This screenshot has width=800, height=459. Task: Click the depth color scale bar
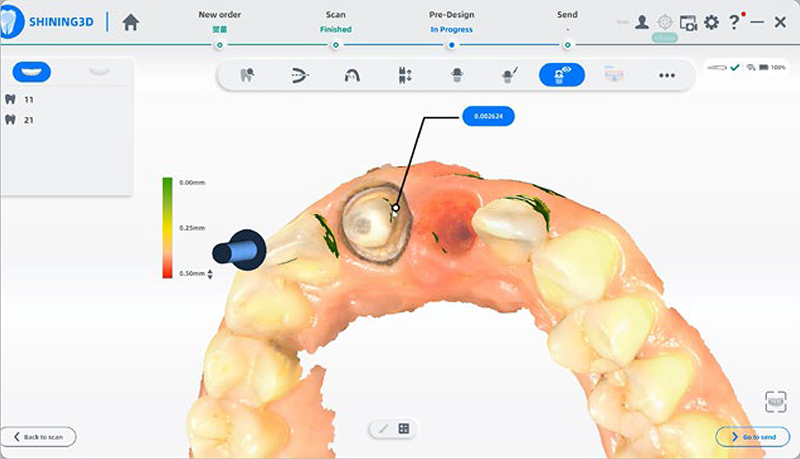[167, 227]
